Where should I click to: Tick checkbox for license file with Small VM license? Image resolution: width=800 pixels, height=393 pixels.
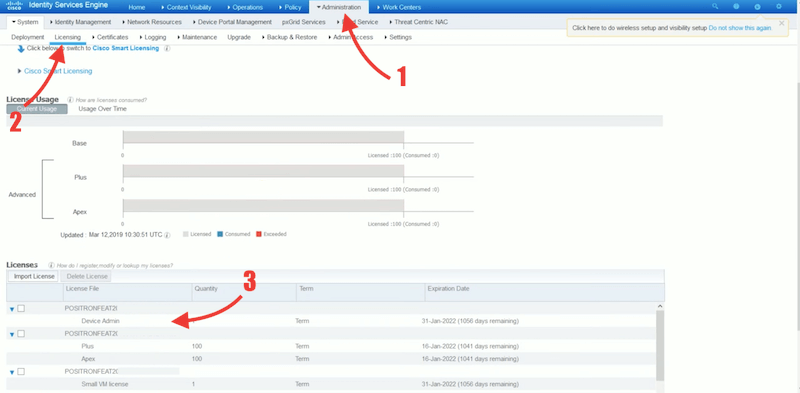21,372
